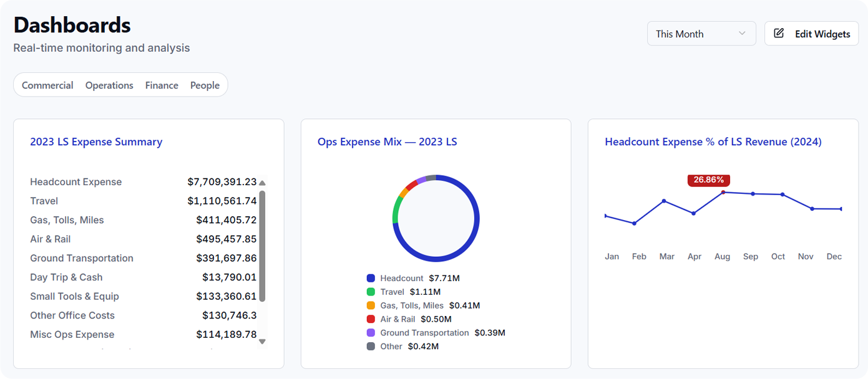Click the chevron arrow beside This Month

click(x=742, y=34)
